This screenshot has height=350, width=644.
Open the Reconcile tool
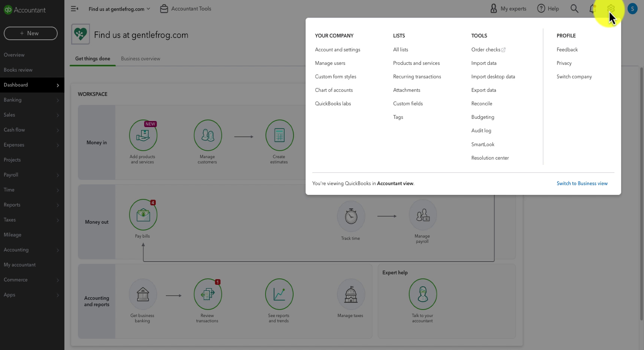482,103
